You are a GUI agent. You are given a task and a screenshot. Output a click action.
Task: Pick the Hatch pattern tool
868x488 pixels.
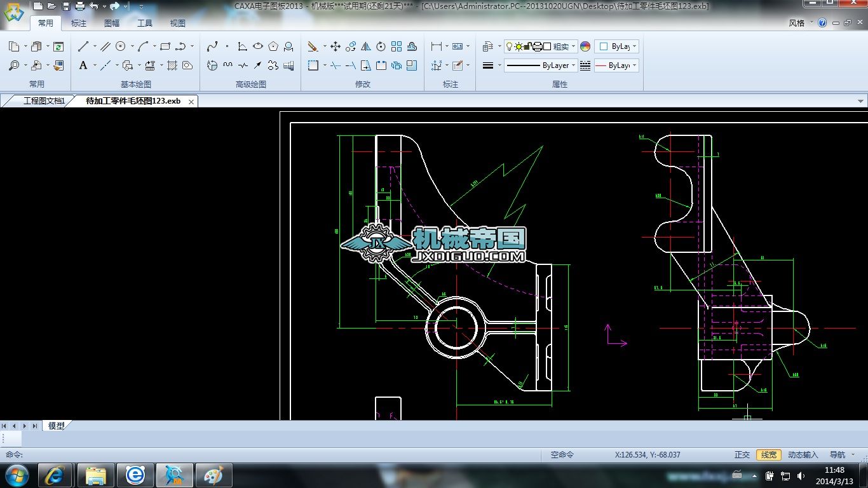172,65
